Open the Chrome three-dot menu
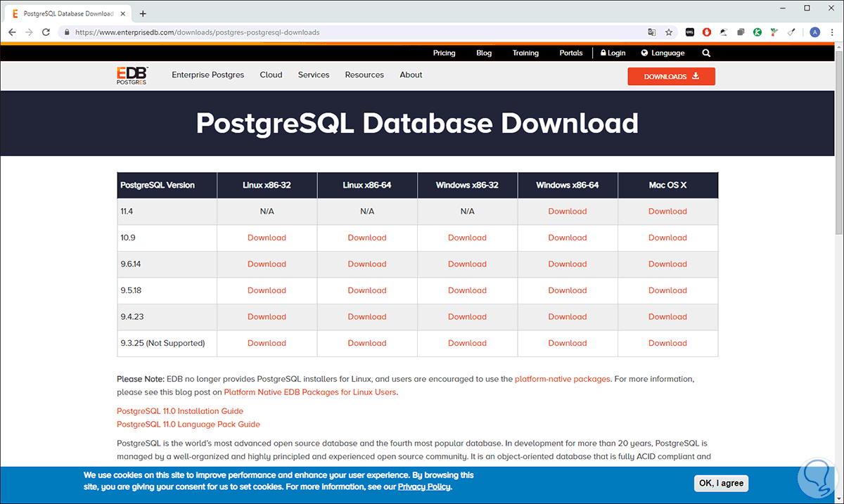This screenshot has width=844, height=504. (x=831, y=32)
